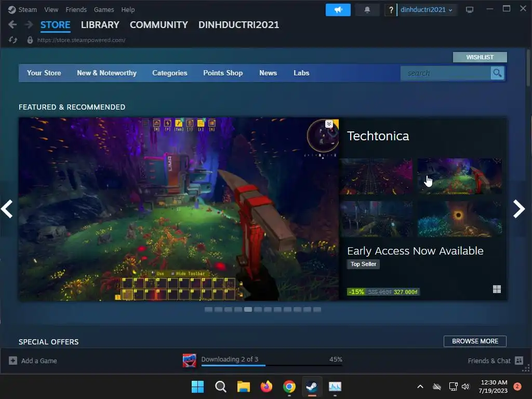
Task: Select the first carousel page dot
Action: [208, 310]
